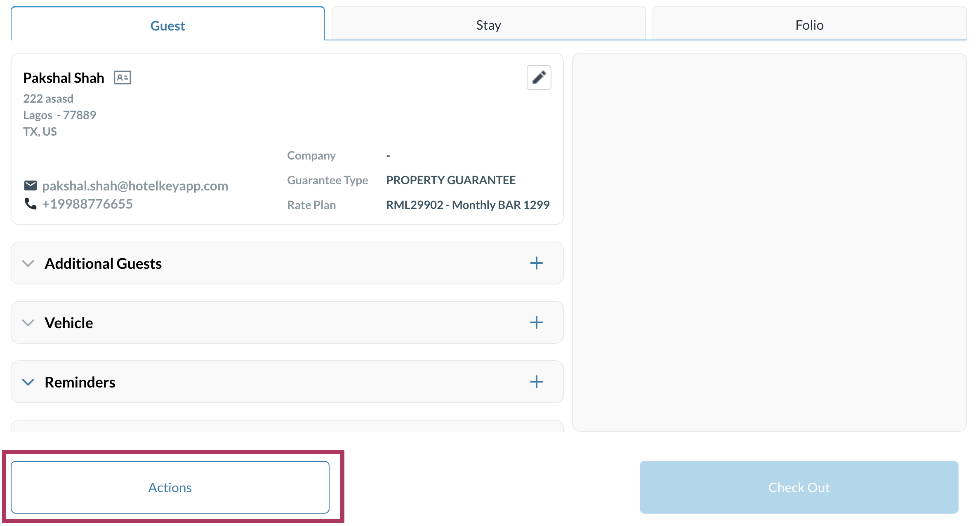The image size is (980, 526).
Task: Add a vehicle with plus icon
Action: pyautogui.click(x=536, y=322)
